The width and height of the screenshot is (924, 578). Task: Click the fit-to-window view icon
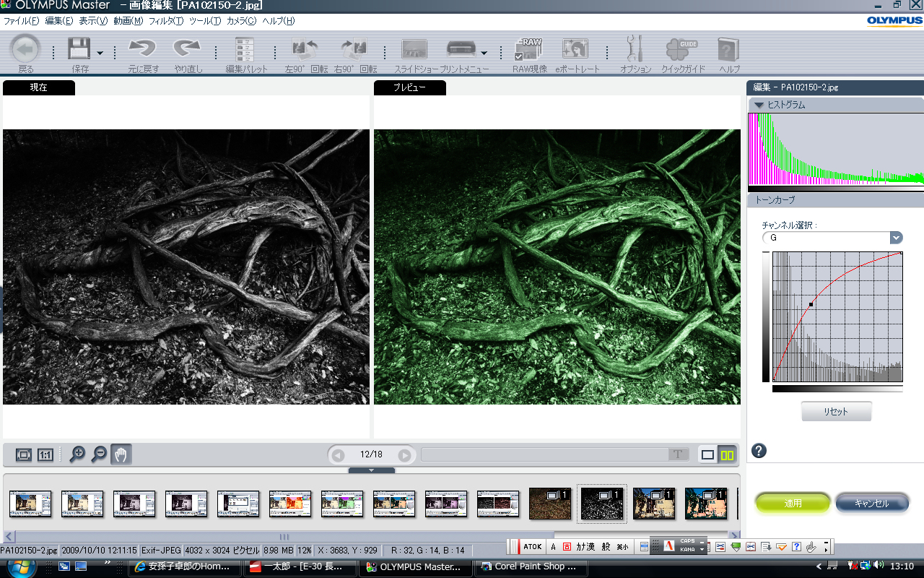(24, 455)
